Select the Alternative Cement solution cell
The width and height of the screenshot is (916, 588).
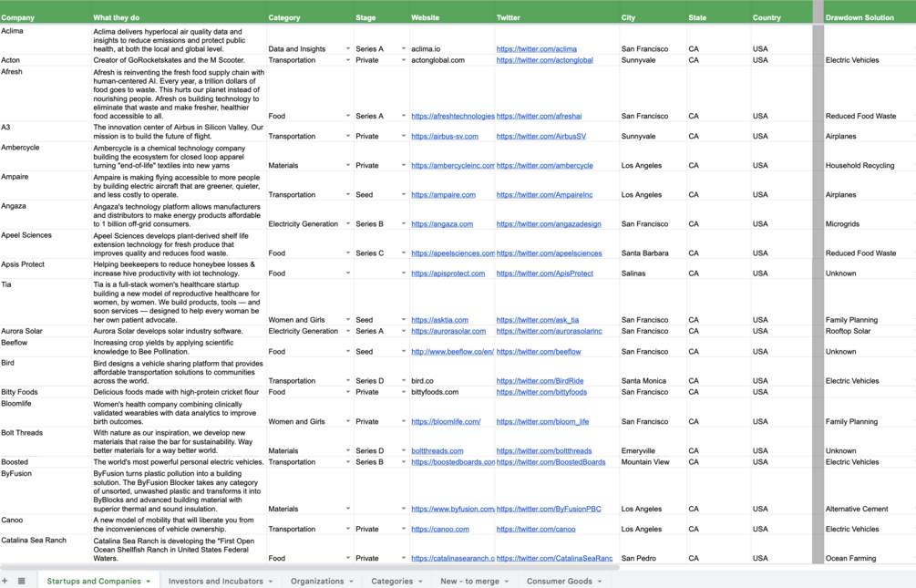click(x=870, y=491)
